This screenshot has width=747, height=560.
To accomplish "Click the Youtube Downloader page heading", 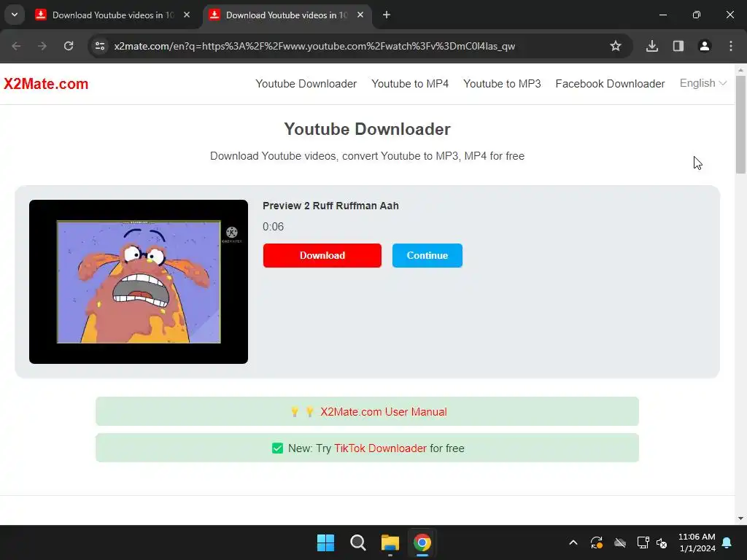I will coord(368,129).
